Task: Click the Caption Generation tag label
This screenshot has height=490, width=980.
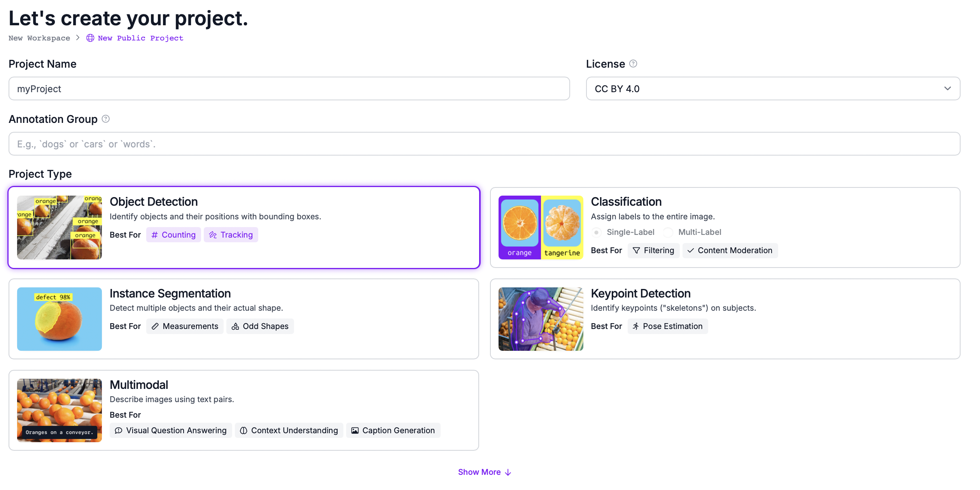Action: coord(393,431)
